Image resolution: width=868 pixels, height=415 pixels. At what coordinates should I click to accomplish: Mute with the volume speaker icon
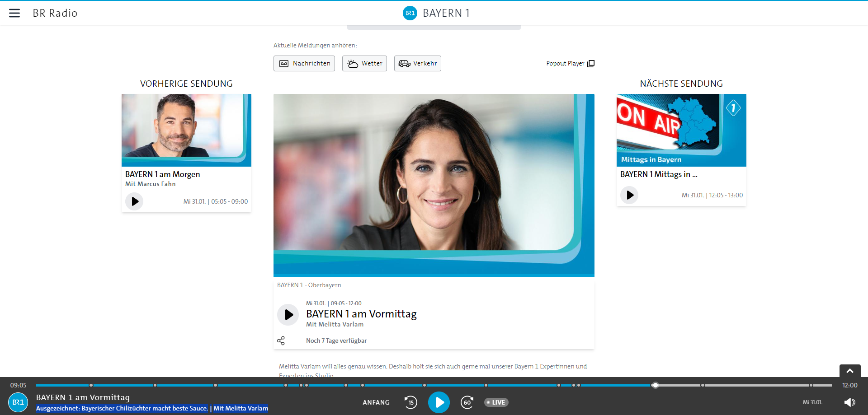click(x=850, y=402)
